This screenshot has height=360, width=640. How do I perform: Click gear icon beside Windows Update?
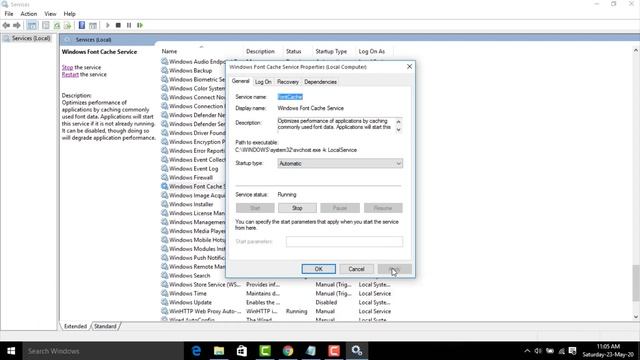164,302
